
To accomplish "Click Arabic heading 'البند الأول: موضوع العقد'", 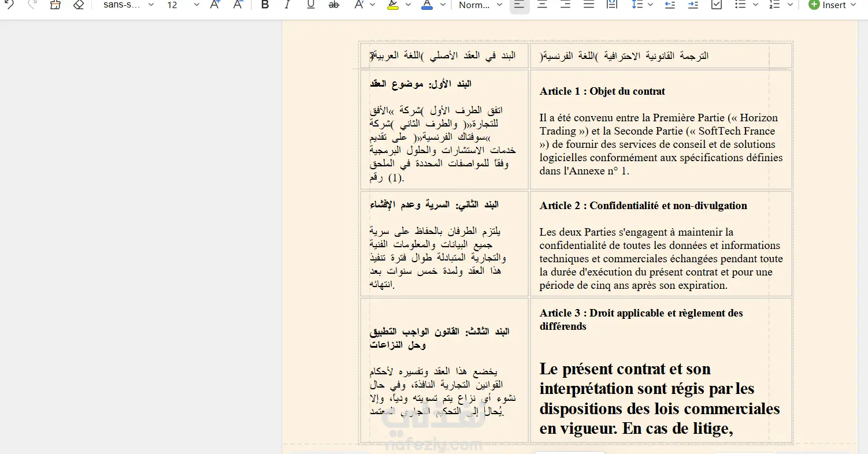I will point(421,84).
